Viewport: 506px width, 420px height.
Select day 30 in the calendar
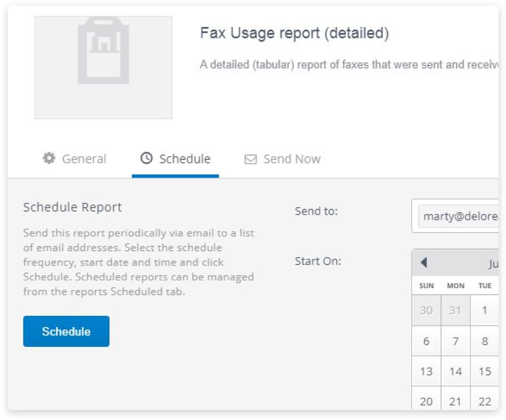(x=426, y=310)
